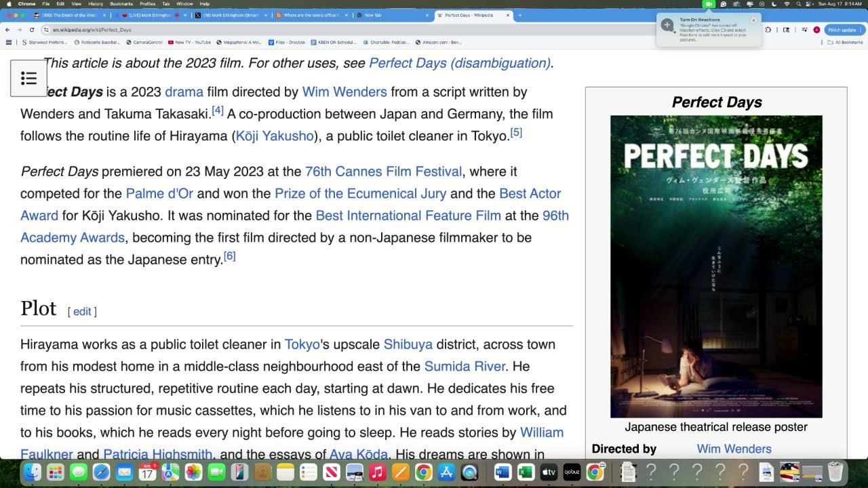Image resolution: width=868 pixels, height=488 pixels.
Task: Switch to Where are the iconic office tab
Action: [x=312, y=15]
